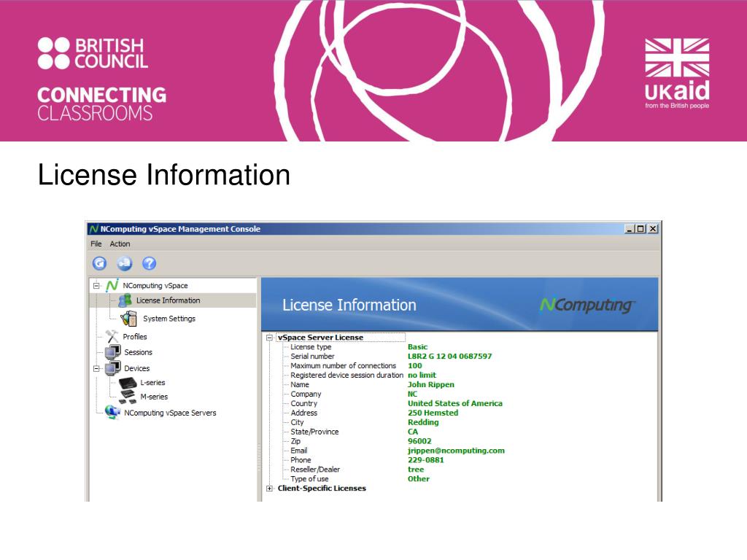Image resolution: width=747 pixels, height=560 pixels.
Task: Click the British Council logo
Action: point(93,53)
